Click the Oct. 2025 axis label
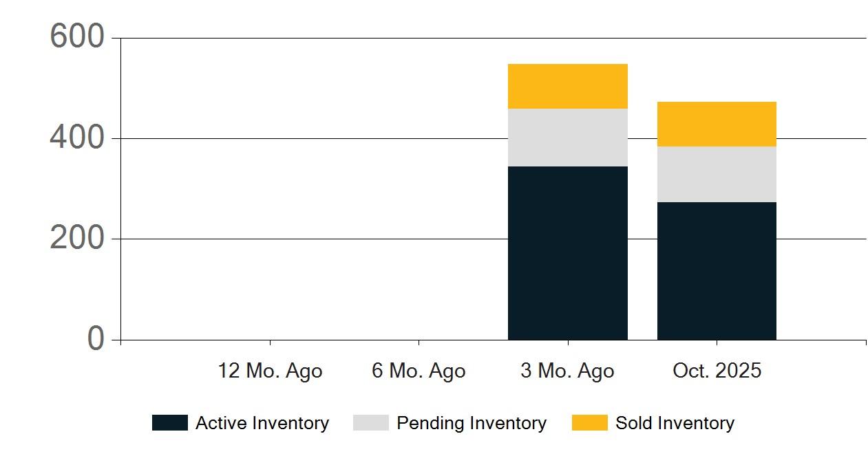The width and height of the screenshot is (868, 456). click(717, 371)
